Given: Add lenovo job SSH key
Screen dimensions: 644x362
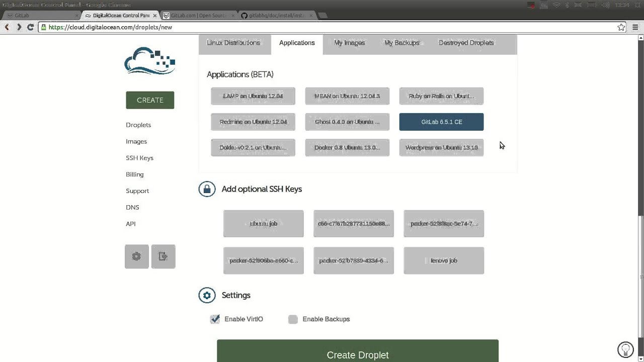Looking at the screenshot, I should point(444,260).
